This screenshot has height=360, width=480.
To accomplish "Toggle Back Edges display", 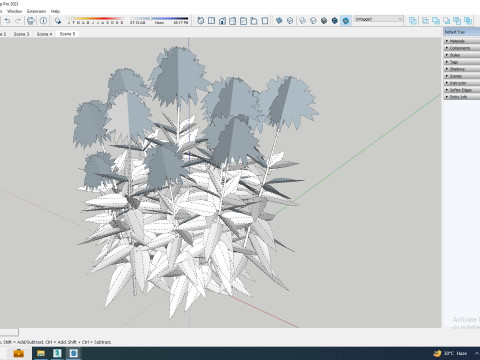I will coord(290,21).
